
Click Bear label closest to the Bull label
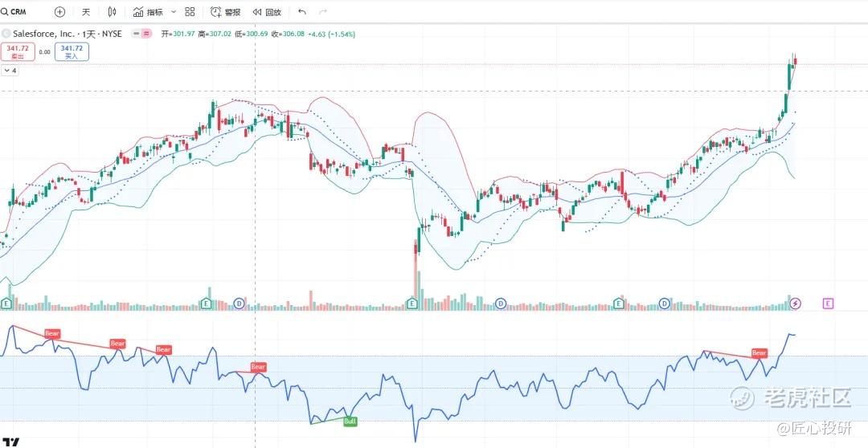click(x=259, y=367)
